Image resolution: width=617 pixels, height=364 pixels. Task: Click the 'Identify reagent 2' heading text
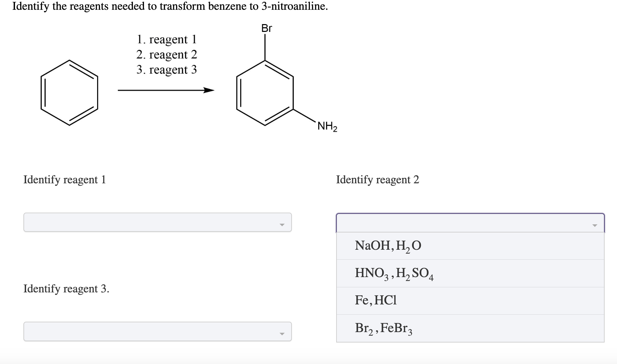pos(378,179)
